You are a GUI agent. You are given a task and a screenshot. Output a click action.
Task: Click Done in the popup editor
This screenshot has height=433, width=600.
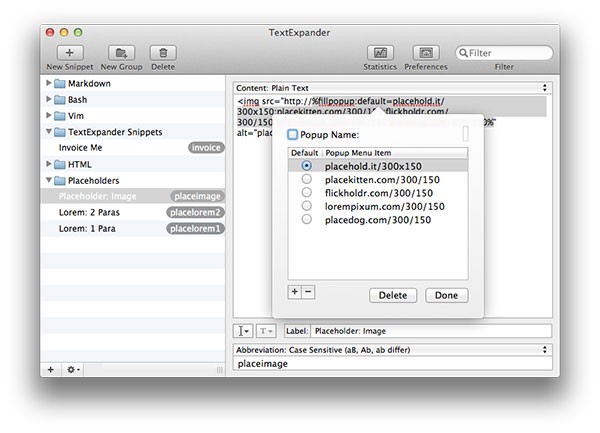tap(447, 295)
